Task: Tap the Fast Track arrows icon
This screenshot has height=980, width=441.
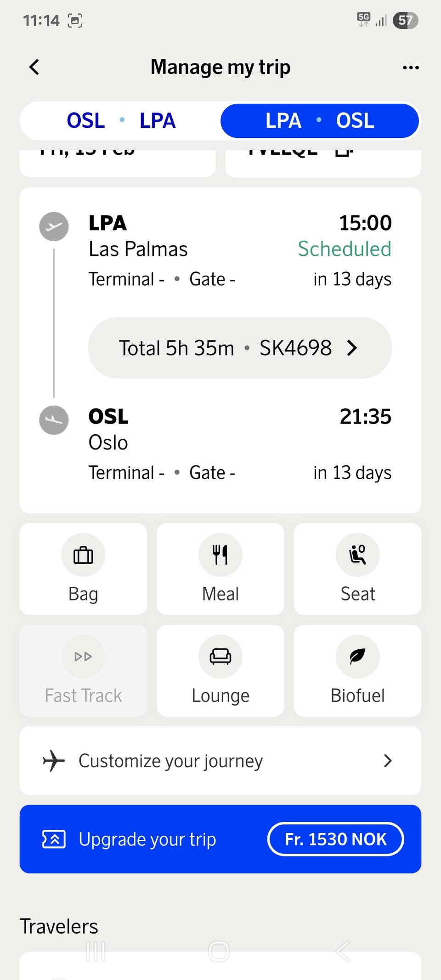Action: 83,657
